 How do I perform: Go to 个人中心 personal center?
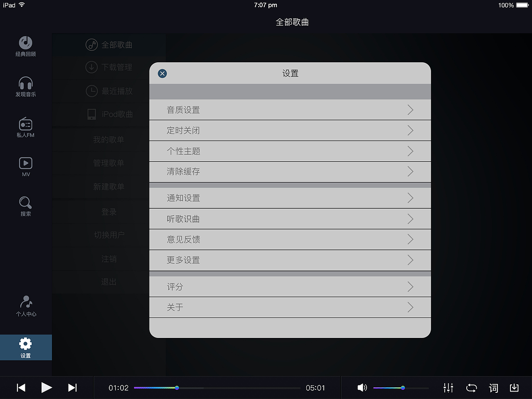[x=25, y=306]
